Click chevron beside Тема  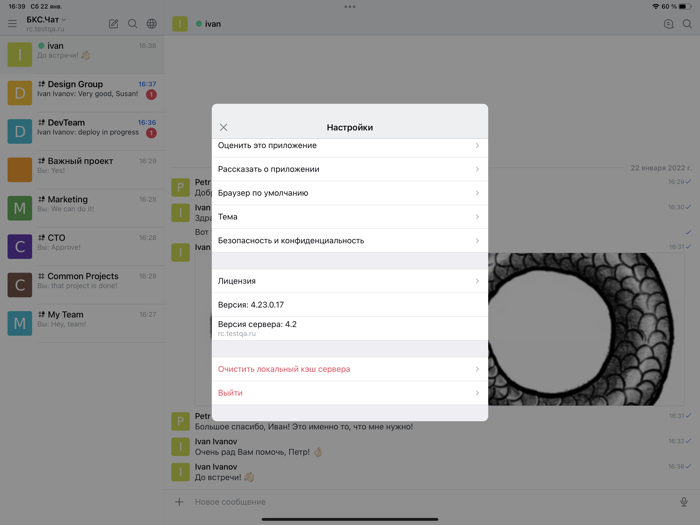click(477, 217)
